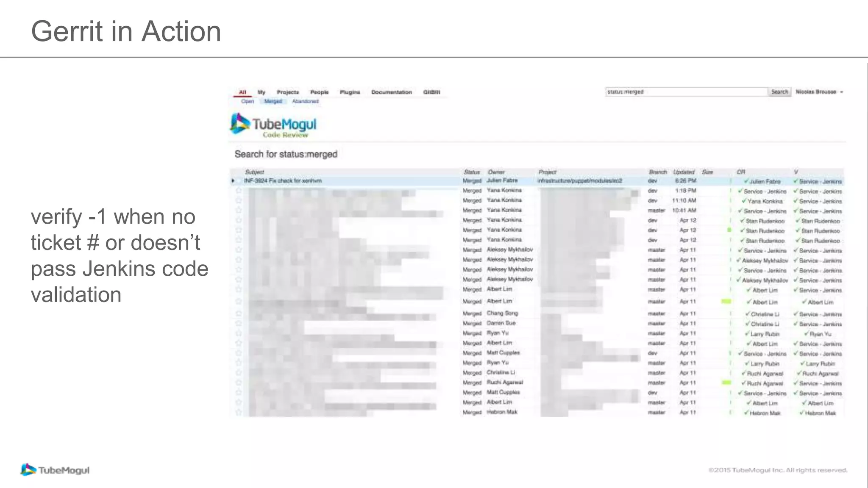Open the Documentation menu
Viewport: 868px width, 488px height.
392,92
